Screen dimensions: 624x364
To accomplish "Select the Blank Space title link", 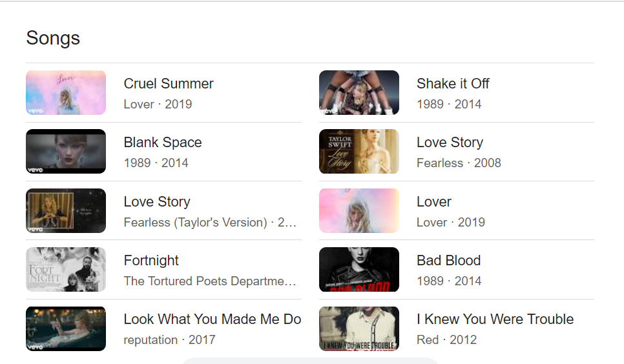I will (163, 143).
